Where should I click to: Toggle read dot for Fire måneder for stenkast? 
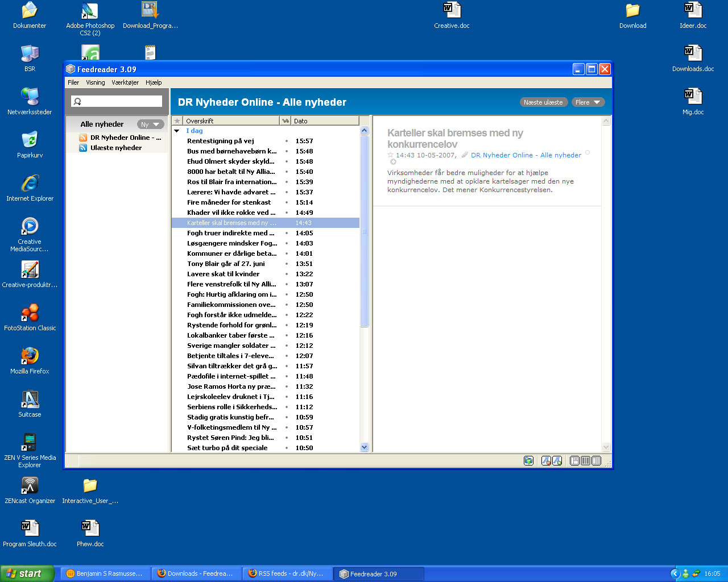286,202
